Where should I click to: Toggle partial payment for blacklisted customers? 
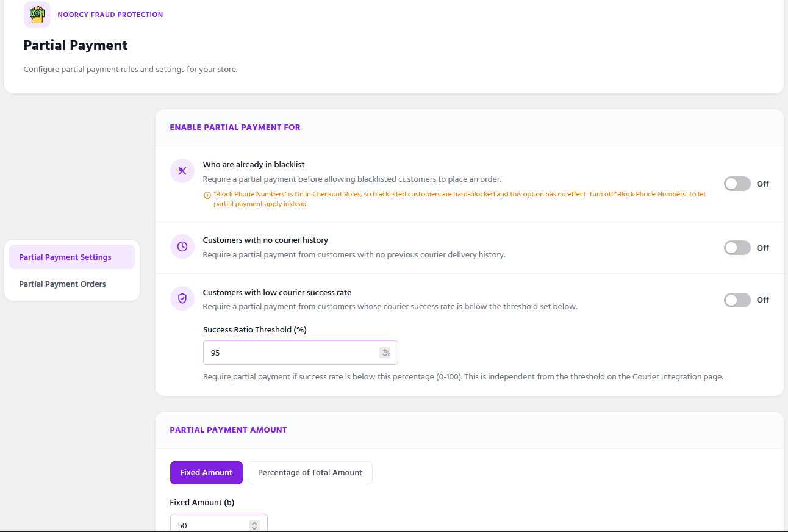coord(737,184)
